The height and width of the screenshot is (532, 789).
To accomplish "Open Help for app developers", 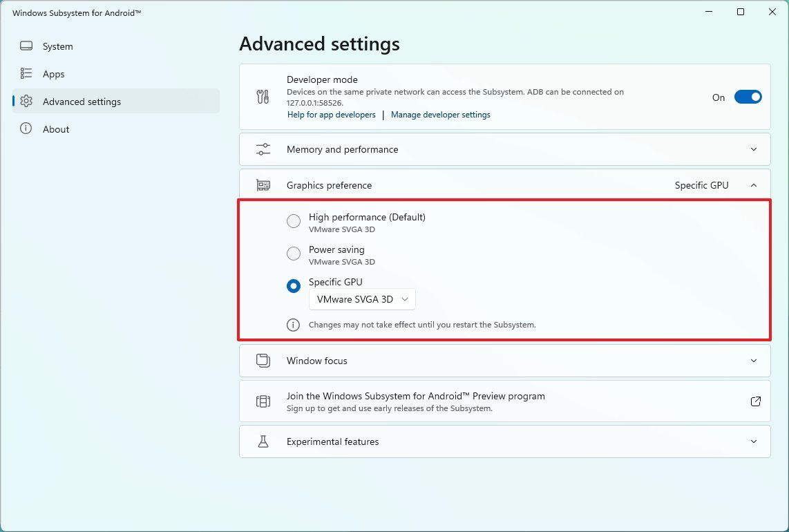I will point(331,114).
